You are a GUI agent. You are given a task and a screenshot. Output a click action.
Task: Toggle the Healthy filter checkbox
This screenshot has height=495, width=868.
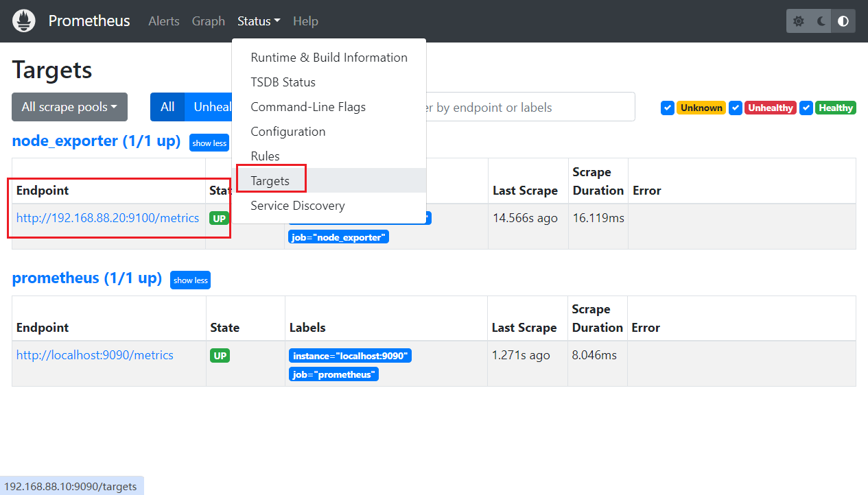point(806,108)
